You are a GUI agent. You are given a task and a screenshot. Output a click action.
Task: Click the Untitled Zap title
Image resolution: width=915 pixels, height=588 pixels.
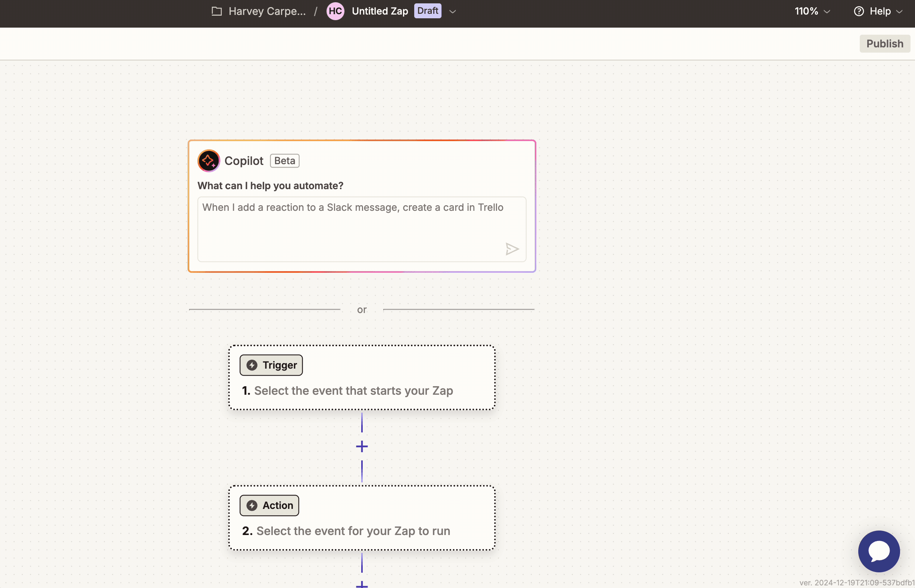pos(380,11)
